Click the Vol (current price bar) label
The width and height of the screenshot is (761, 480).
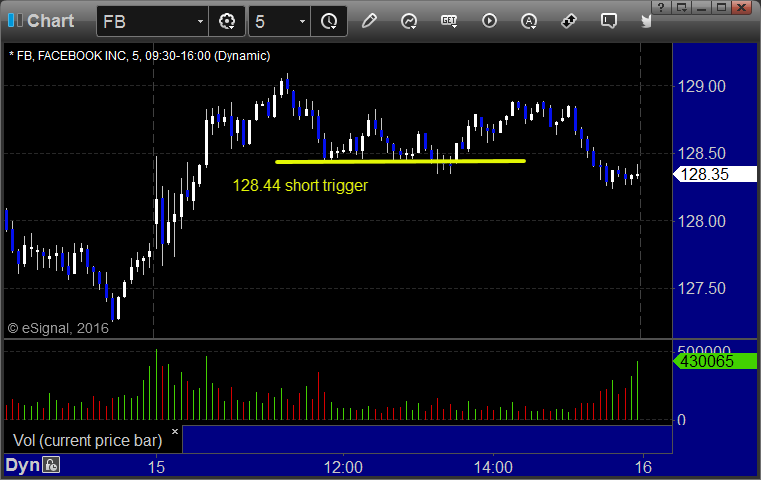point(87,440)
